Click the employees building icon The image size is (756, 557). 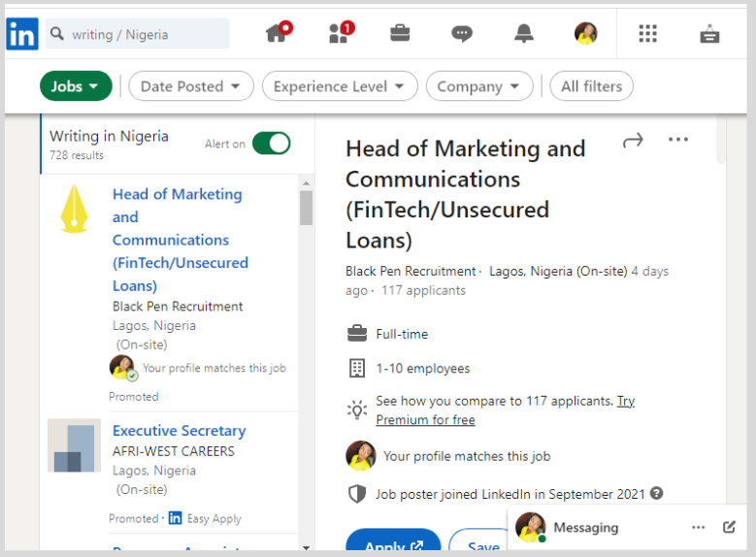point(357,368)
